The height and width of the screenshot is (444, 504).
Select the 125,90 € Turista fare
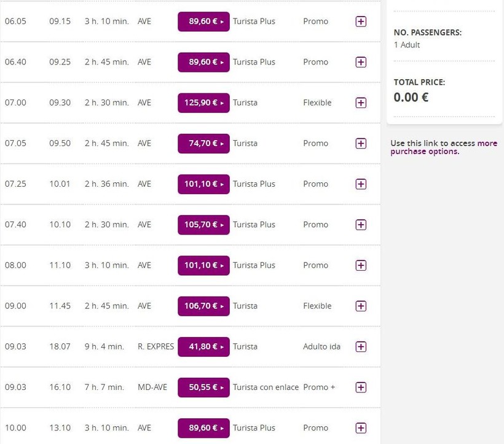(203, 103)
